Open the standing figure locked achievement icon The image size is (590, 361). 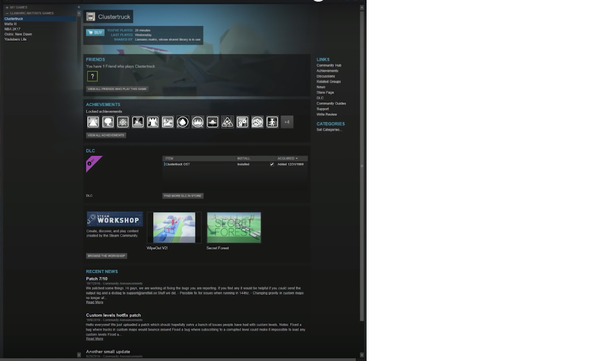272,122
